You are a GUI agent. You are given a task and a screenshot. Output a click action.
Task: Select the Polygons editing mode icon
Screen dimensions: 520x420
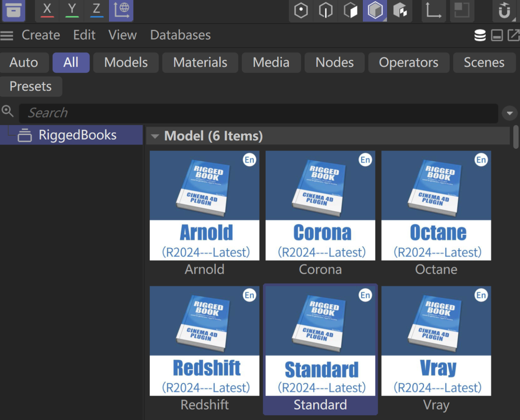(350, 11)
